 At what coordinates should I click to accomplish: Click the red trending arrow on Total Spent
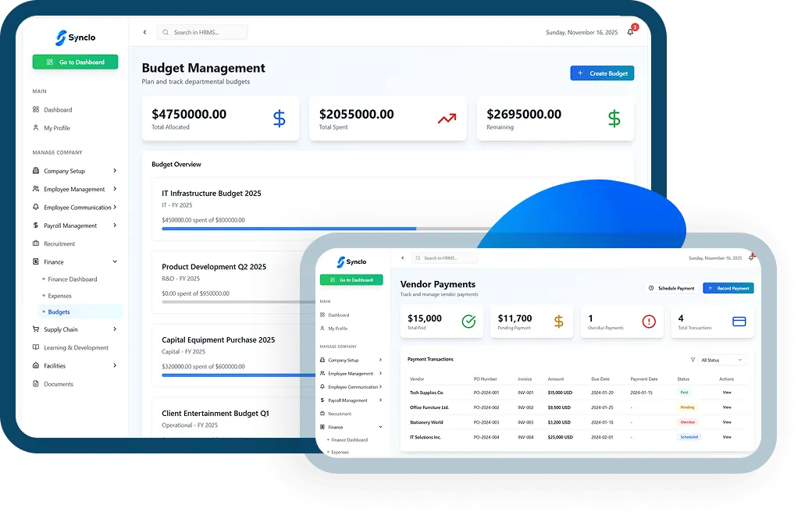click(x=447, y=119)
